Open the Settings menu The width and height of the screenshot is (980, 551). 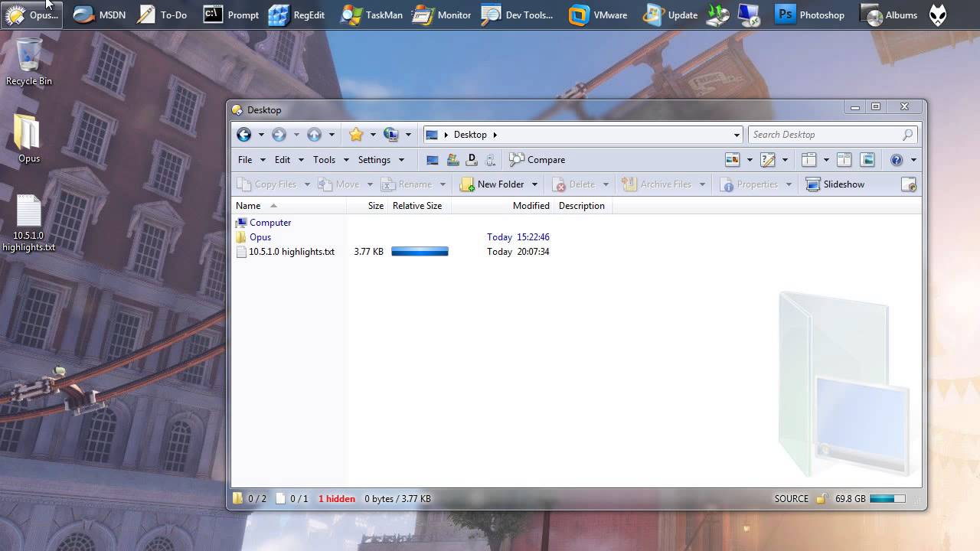click(374, 160)
